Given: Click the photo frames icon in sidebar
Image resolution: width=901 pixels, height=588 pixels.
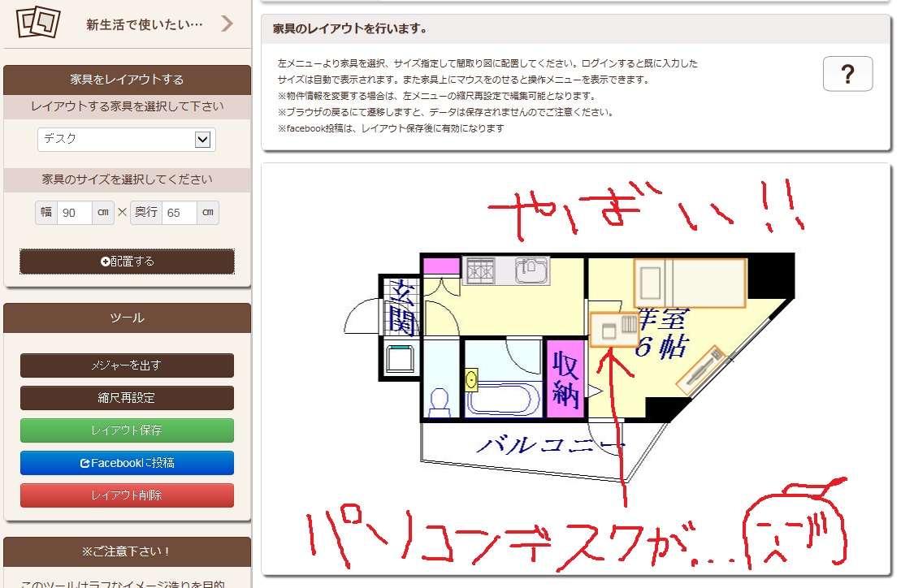Looking at the screenshot, I should click(x=38, y=23).
